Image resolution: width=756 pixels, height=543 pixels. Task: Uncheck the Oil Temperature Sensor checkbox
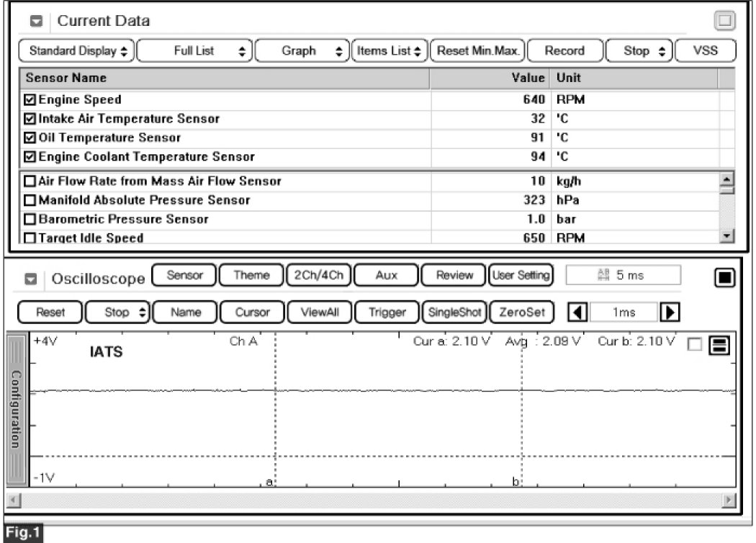click(30, 138)
